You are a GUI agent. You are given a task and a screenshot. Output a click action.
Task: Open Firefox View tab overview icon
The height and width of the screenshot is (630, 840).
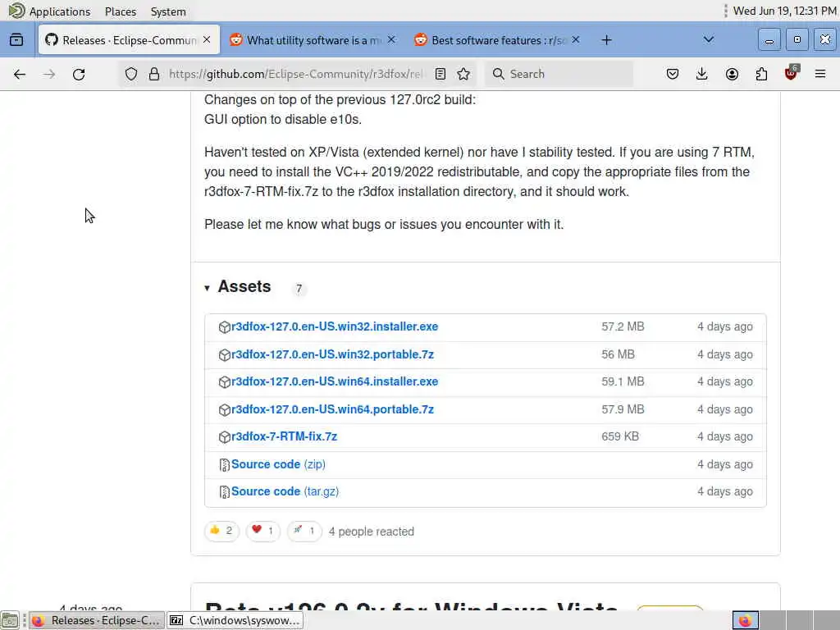click(16, 39)
